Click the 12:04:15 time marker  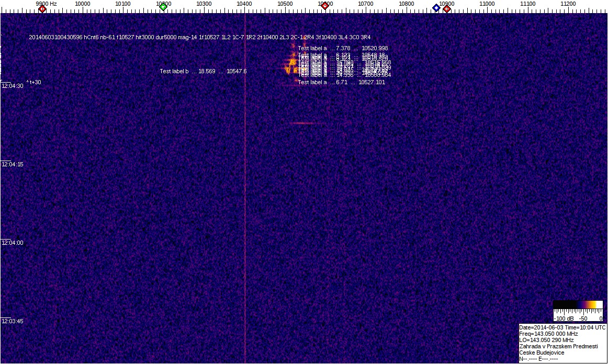(12, 164)
